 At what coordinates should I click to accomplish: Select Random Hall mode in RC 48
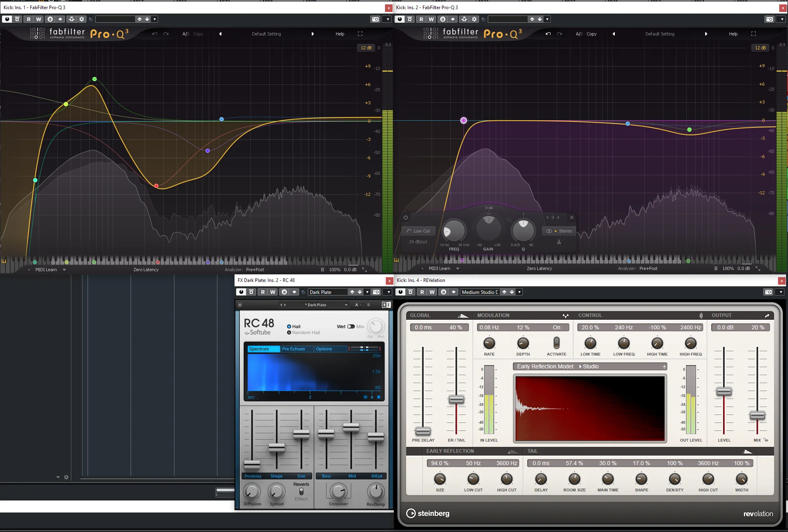(x=303, y=332)
